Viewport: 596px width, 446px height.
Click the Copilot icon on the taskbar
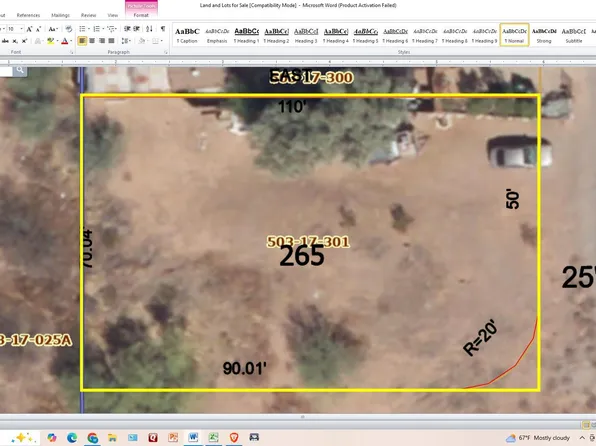tap(52, 438)
